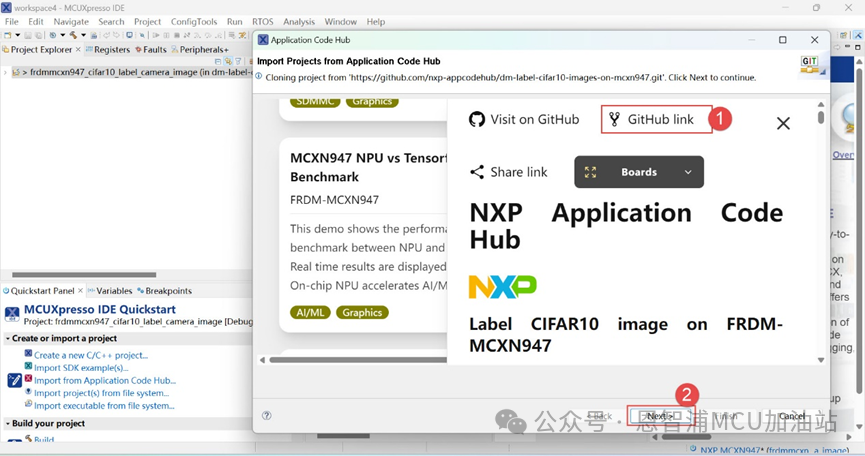Open the Help menu
Viewport: 865px width, 456px height.
click(x=376, y=22)
